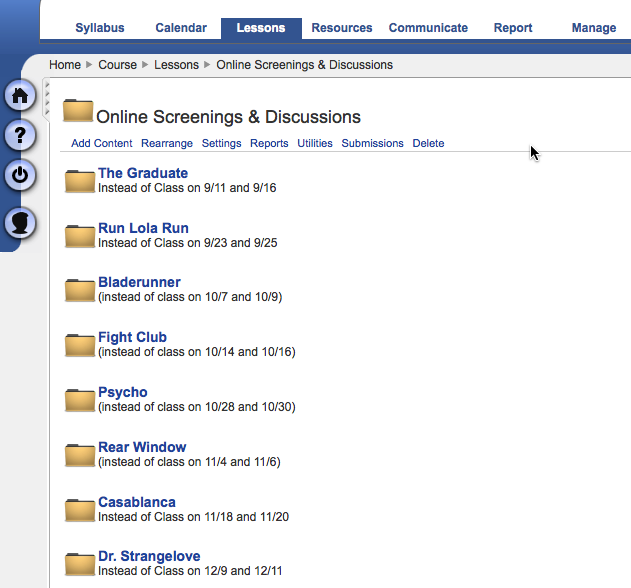631x588 pixels.
Task: Click the Rearrange link
Action: click(x=167, y=143)
